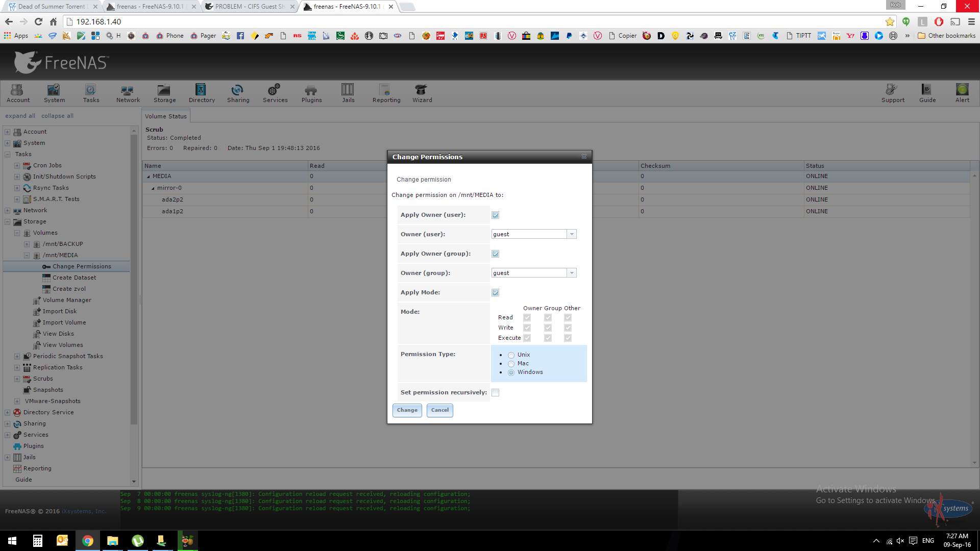Select View Disks in the tree
The height and width of the screenshot is (551, 980).
[x=58, y=334]
